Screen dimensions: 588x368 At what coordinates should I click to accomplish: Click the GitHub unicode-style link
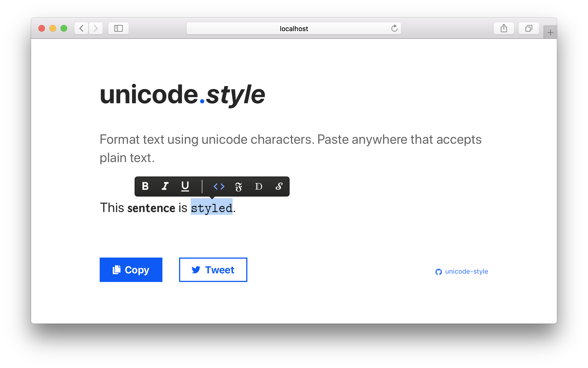462,271
